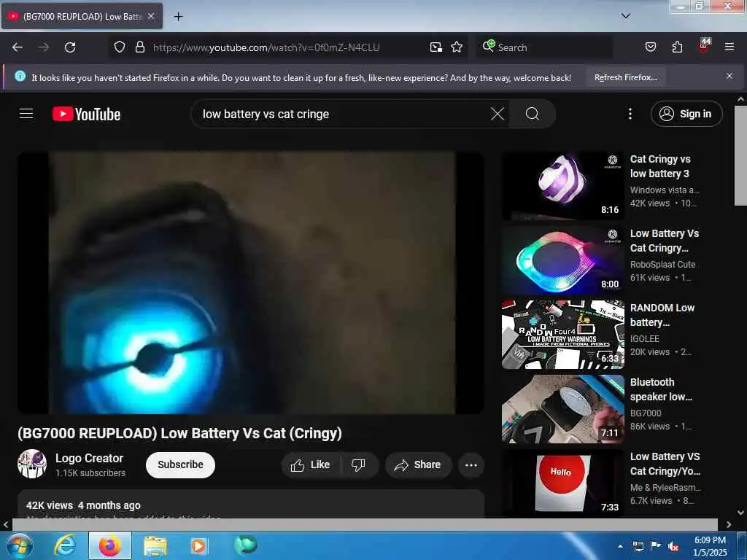Bookmark this page with the star icon

(x=457, y=47)
